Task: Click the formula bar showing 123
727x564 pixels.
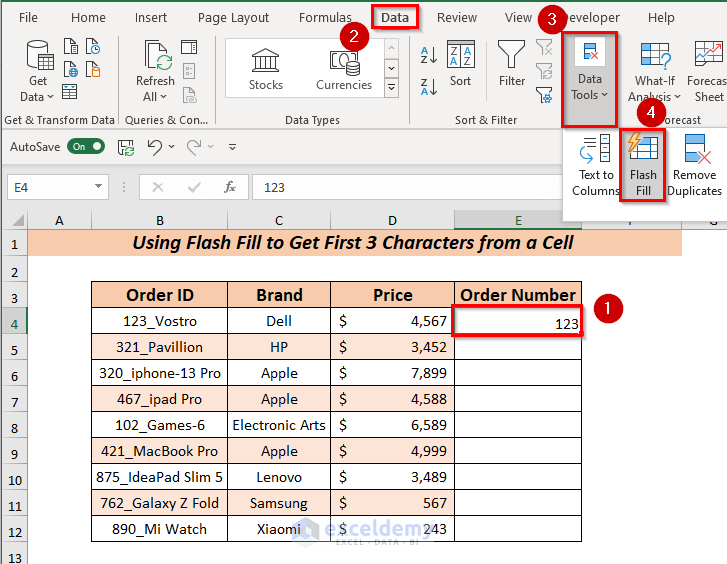Action: point(400,187)
